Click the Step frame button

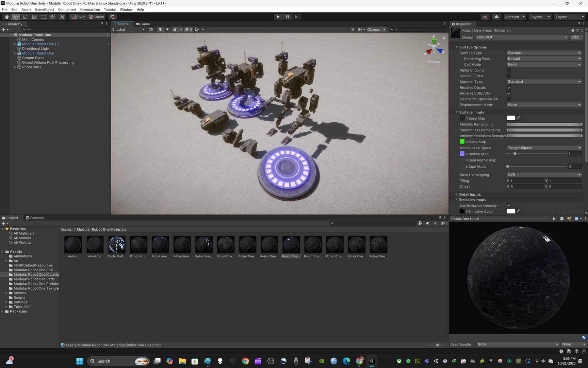coord(296,17)
